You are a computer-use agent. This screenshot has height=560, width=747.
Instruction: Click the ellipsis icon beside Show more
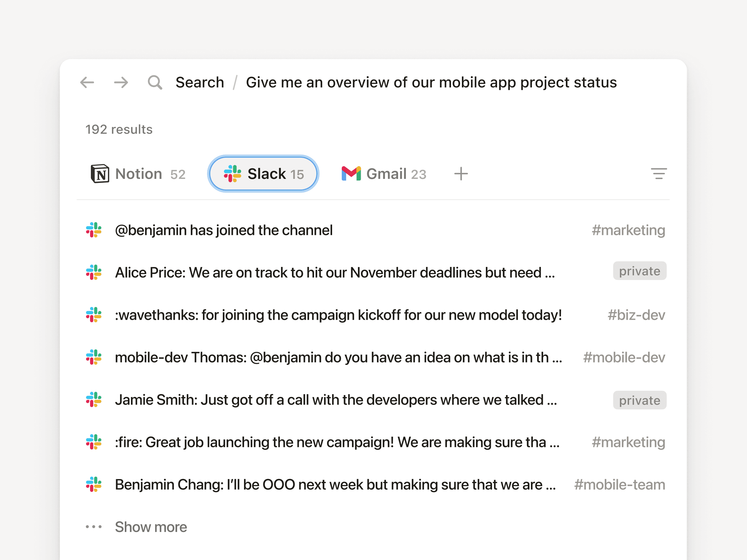click(x=94, y=527)
